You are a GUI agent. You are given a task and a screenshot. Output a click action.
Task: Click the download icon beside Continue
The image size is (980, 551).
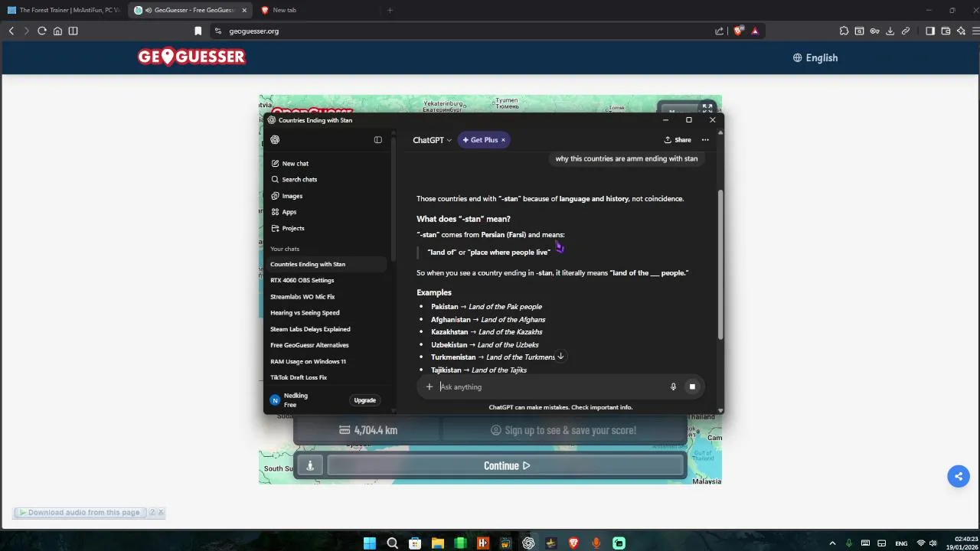310,465
